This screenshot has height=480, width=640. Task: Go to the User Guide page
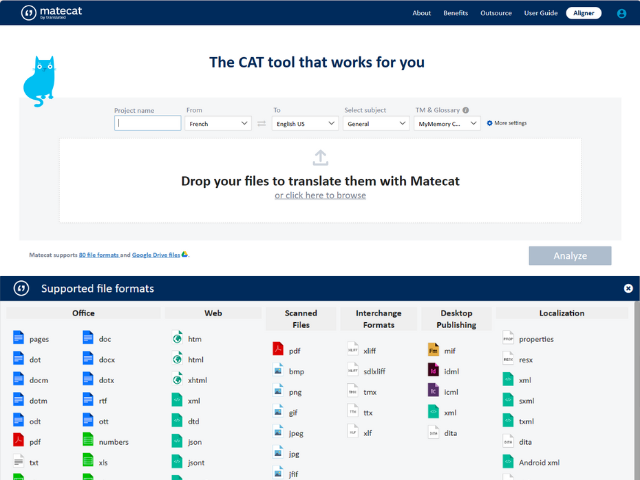click(x=540, y=13)
